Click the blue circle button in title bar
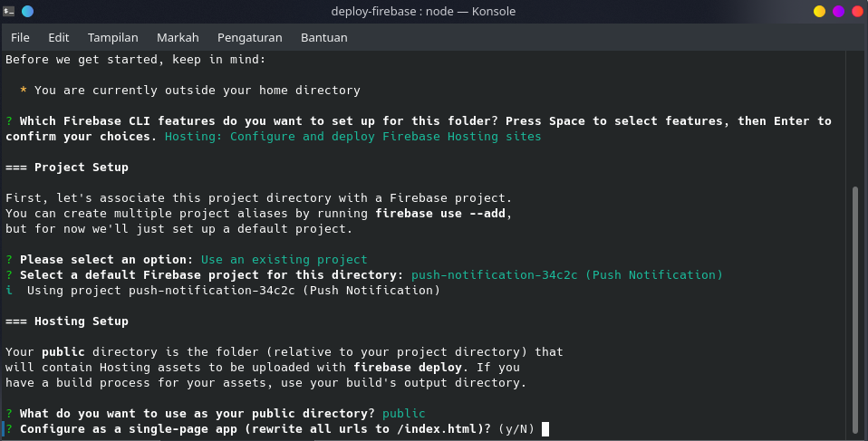 [27, 11]
